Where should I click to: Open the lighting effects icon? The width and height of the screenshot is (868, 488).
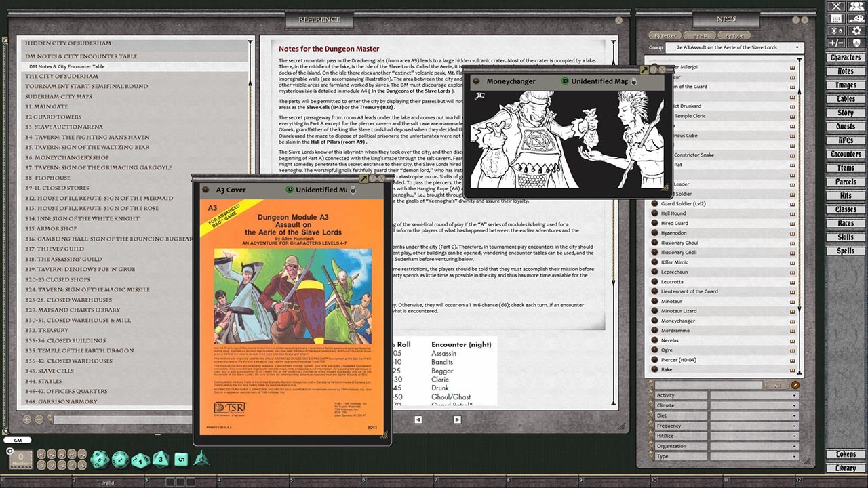pos(836,30)
